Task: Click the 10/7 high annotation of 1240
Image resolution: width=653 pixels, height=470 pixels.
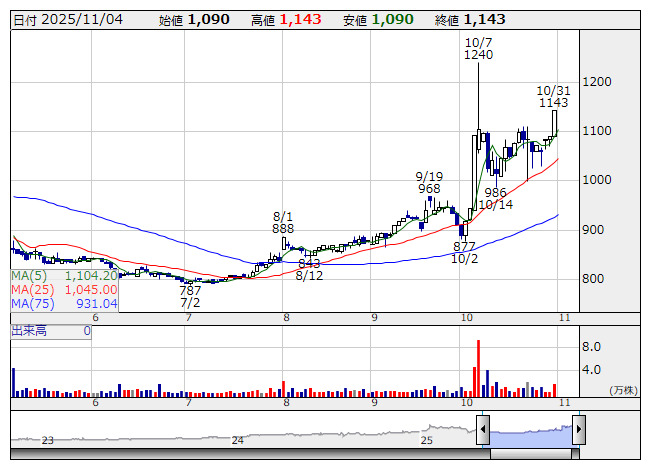Action: coord(478,55)
